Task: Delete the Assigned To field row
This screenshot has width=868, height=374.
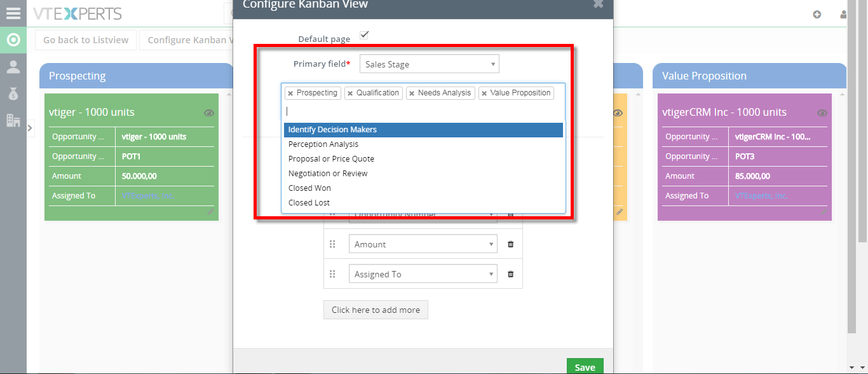Action: [510, 274]
